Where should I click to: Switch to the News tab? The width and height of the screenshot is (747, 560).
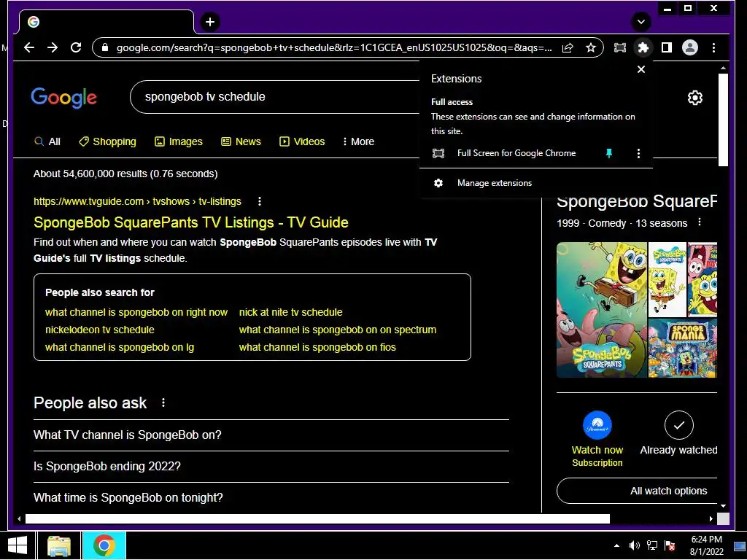pos(241,141)
